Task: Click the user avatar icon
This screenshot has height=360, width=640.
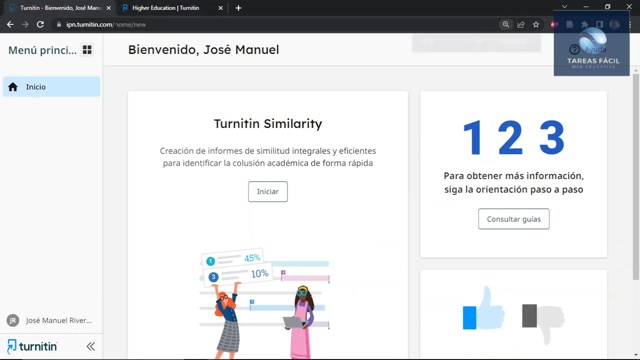Action: [x=13, y=320]
